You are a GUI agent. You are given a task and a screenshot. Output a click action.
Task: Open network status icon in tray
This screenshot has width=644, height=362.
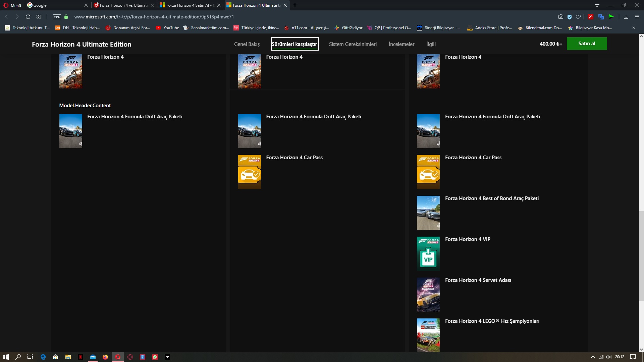pos(601,357)
